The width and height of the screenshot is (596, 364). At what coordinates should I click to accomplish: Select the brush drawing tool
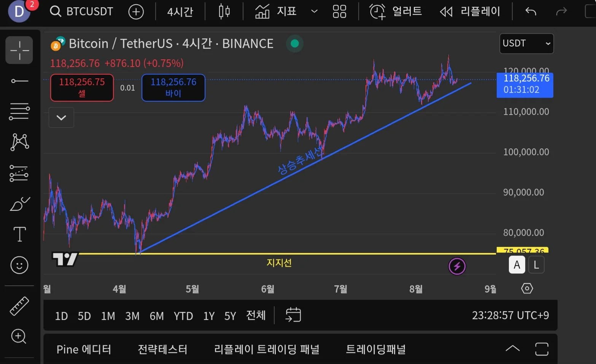click(19, 204)
